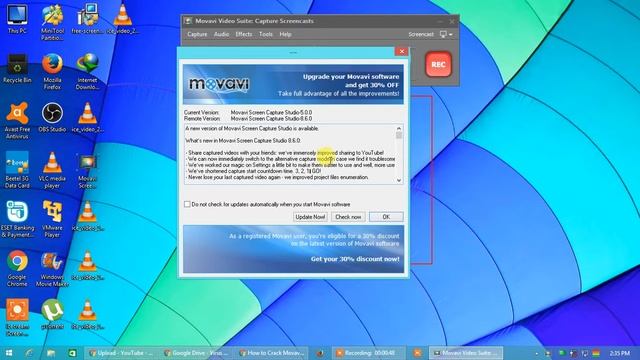Select the free-screen desktop shortcut
The height and width of the screenshot is (360, 640).
pos(87,19)
